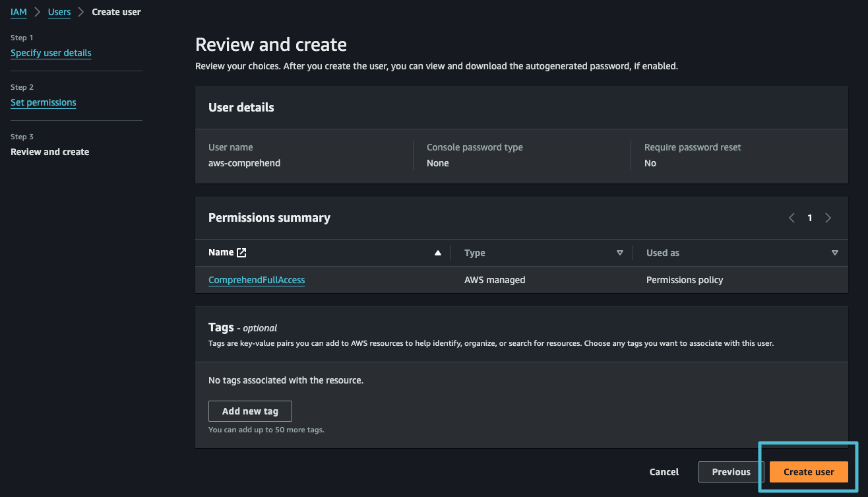This screenshot has height=497, width=868.
Task: Open ComprehendFullAccess in new tab via external link icon
Action: pos(242,251)
